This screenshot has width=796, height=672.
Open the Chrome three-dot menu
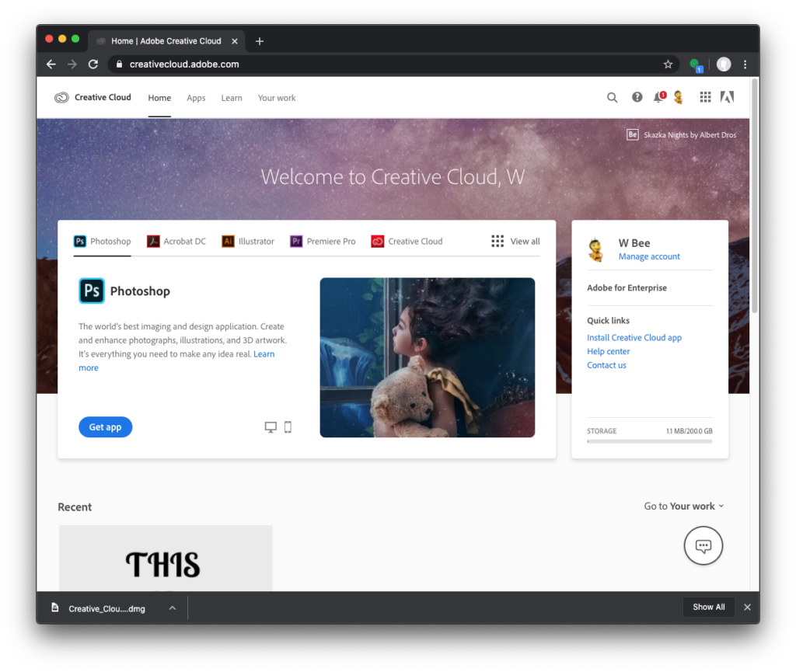point(745,64)
